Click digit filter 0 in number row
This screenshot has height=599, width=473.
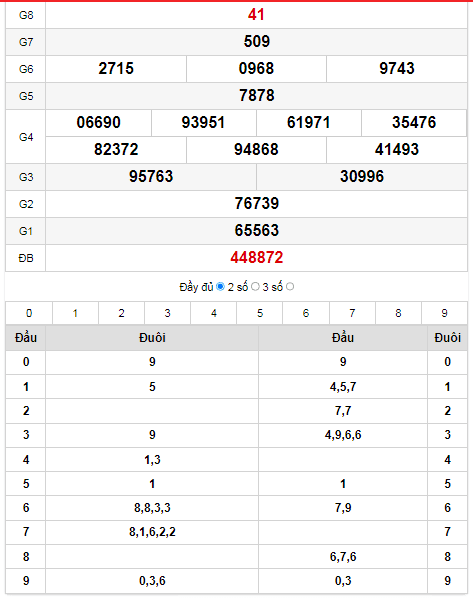[29, 313]
